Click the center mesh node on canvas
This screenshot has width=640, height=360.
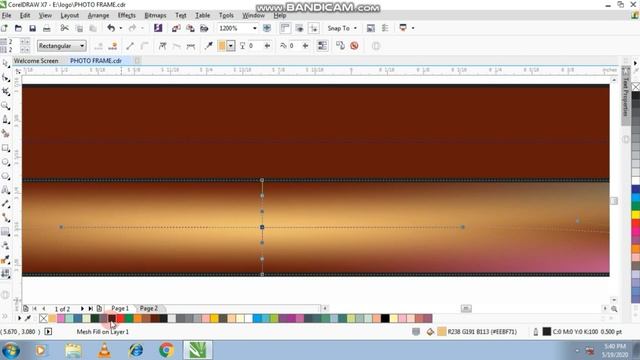pos(262,227)
